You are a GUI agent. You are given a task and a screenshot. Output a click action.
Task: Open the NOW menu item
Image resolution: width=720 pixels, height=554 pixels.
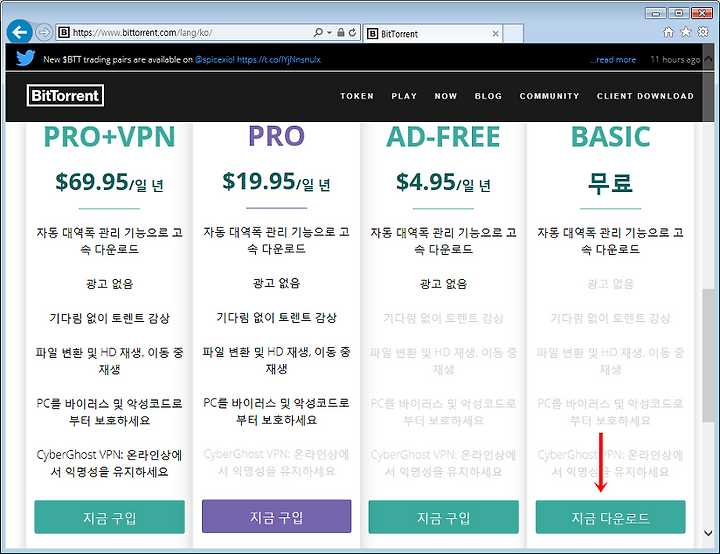click(446, 96)
